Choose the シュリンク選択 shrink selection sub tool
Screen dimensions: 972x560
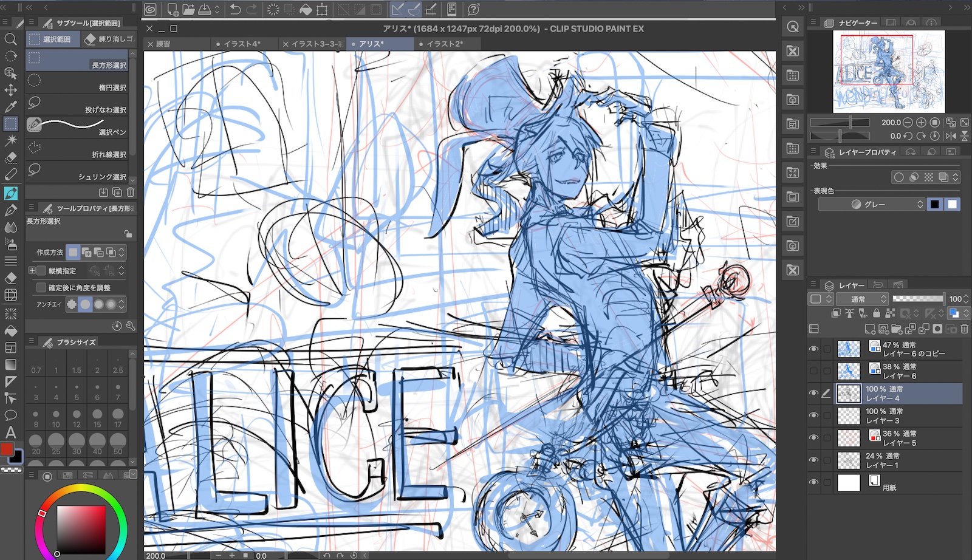point(77,172)
